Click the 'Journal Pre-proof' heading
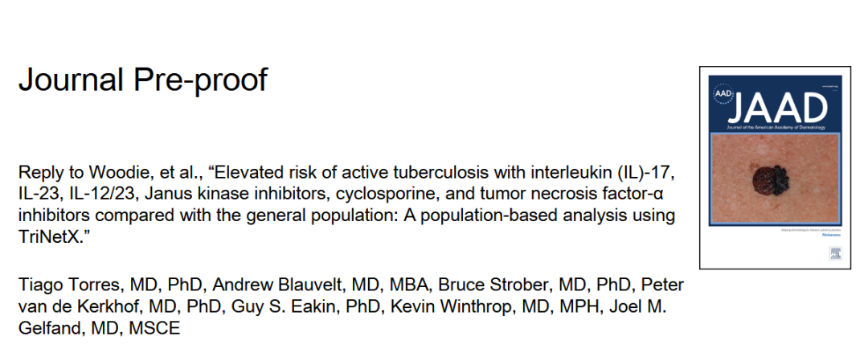 point(143,80)
